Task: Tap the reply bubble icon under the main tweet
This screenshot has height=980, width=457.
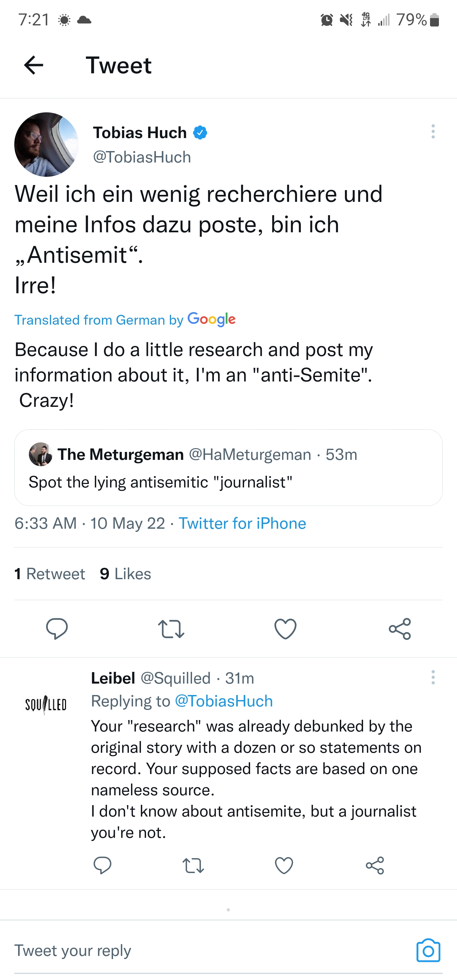Action: tap(57, 628)
